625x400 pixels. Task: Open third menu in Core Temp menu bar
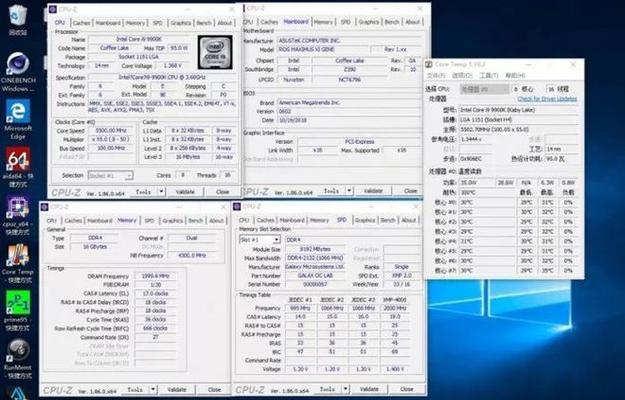(488, 75)
